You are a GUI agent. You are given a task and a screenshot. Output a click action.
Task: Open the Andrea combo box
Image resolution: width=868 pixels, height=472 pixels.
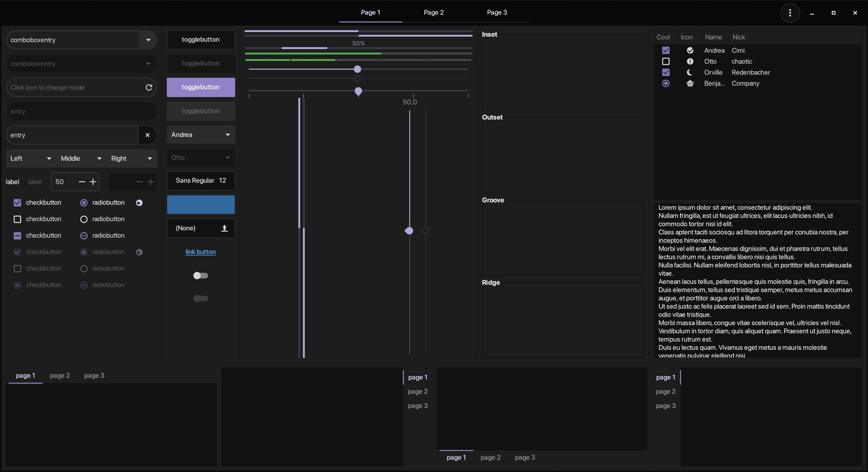coord(201,135)
